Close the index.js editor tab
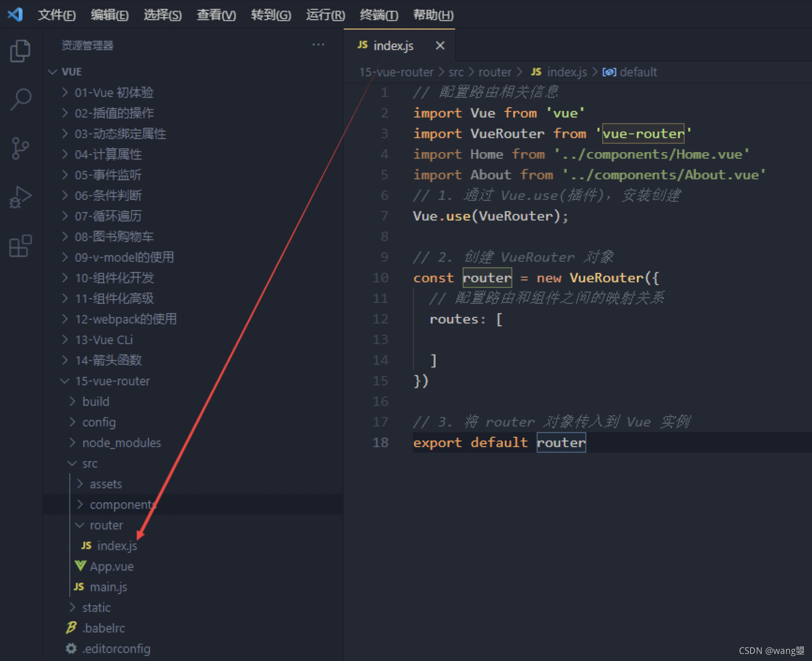The image size is (812, 661). tap(440, 45)
